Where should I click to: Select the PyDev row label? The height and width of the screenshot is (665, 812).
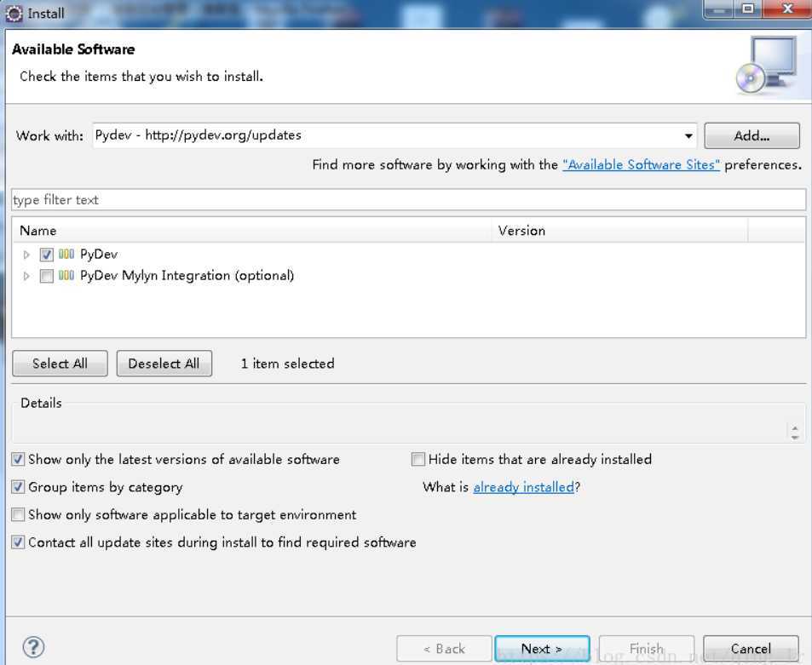99,254
